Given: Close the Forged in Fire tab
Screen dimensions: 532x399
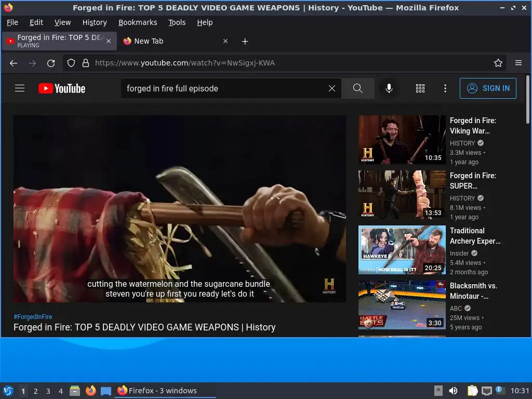Looking at the screenshot, I should (109, 41).
